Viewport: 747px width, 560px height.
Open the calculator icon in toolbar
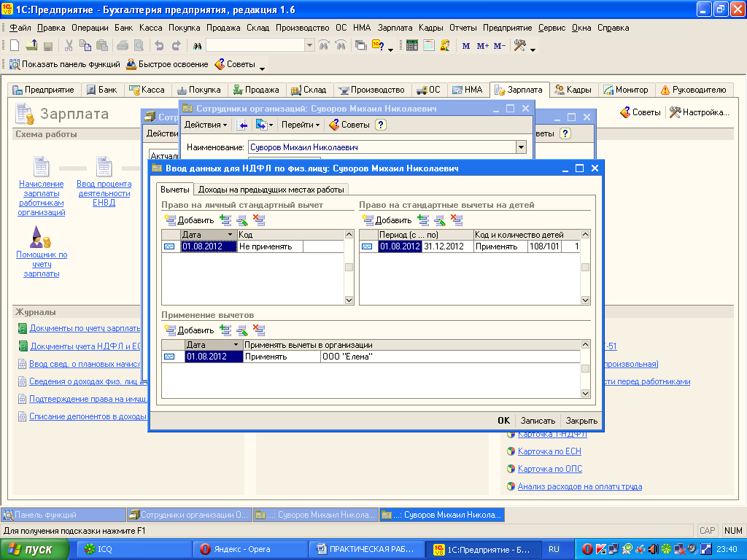(x=412, y=46)
